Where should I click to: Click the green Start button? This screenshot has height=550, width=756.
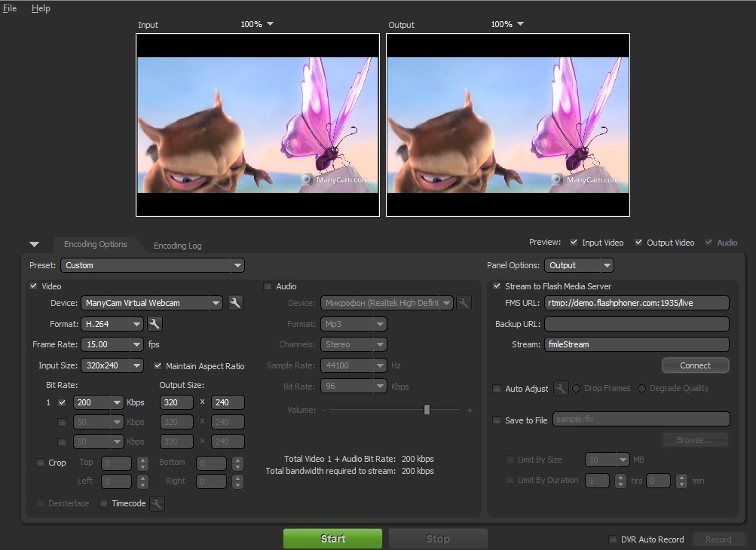332,539
